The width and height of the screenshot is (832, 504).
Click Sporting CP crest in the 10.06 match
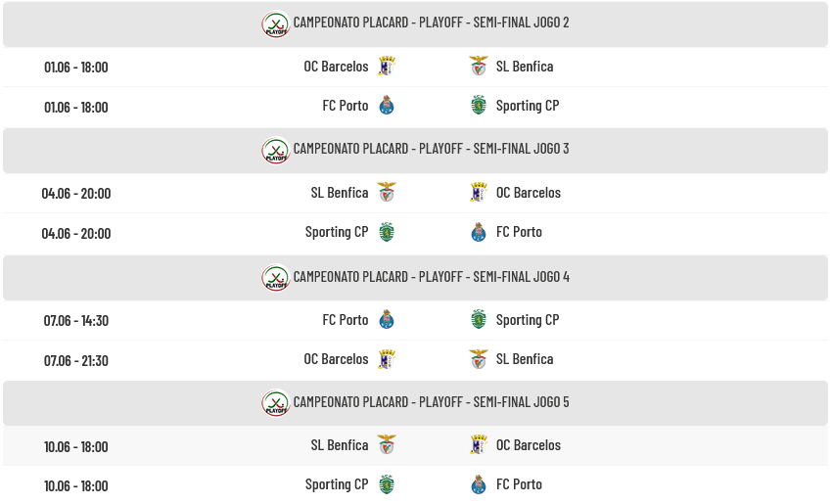387,484
